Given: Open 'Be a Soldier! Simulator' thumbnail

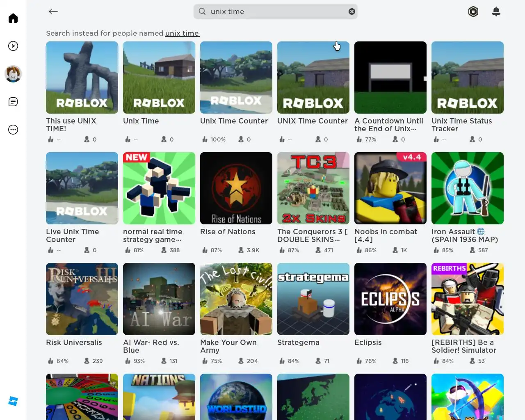Looking at the screenshot, I should pos(468,299).
